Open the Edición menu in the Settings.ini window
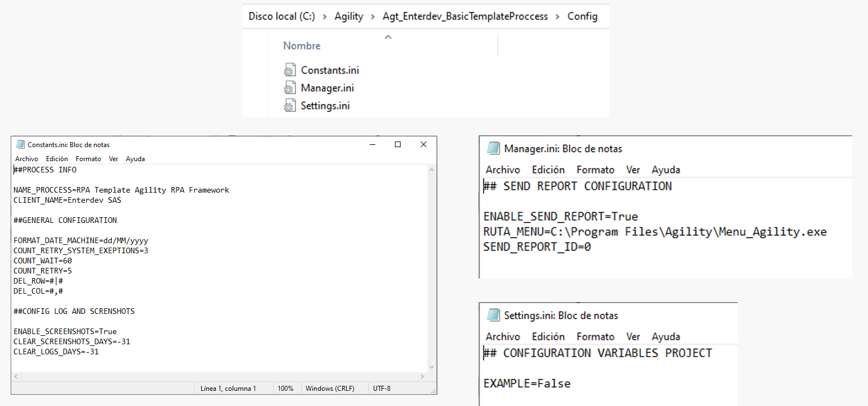868x406 pixels. click(548, 336)
